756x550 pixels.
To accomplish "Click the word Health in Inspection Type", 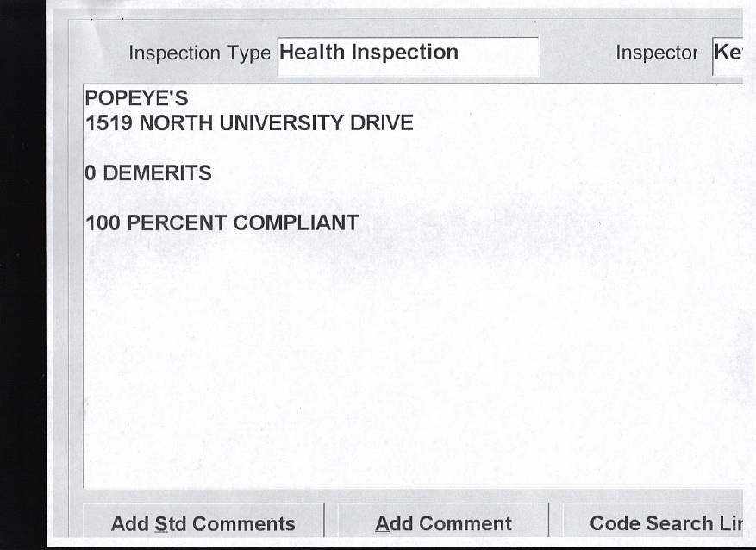I will tap(312, 53).
